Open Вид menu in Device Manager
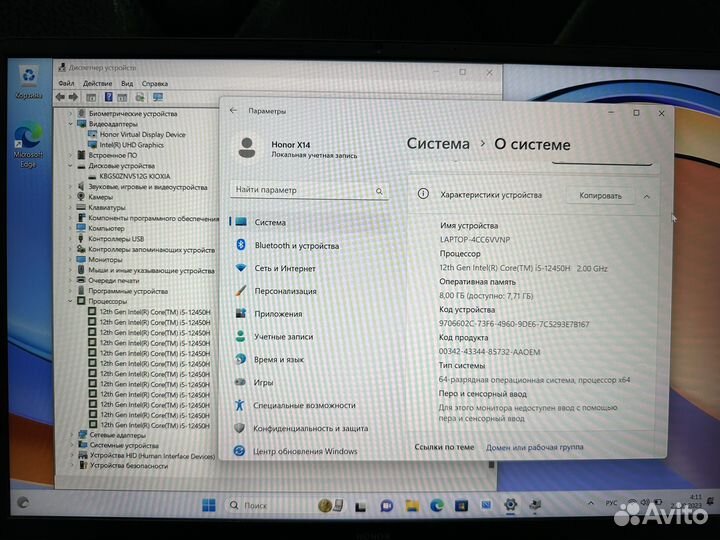The width and height of the screenshot is (720, 540). coord(127,84)
